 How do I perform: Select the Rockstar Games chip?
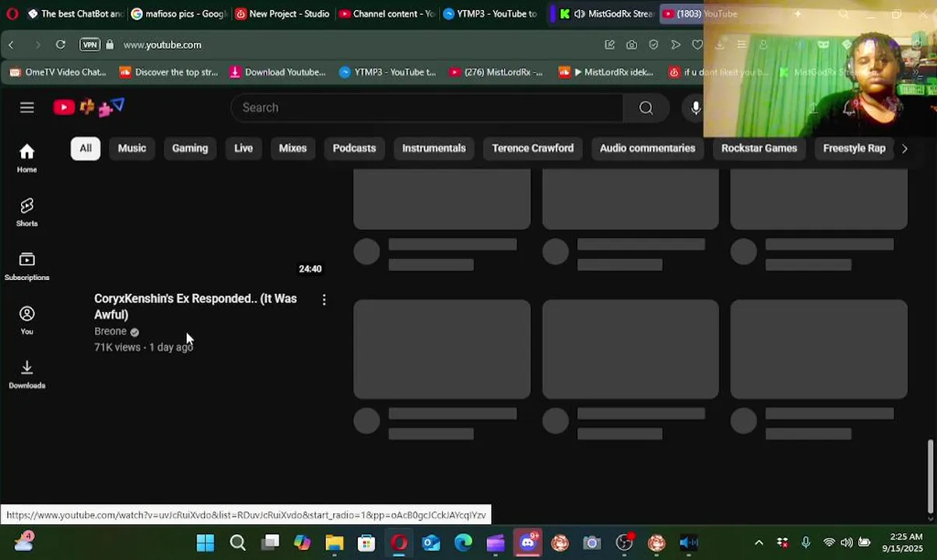point(759,148)
